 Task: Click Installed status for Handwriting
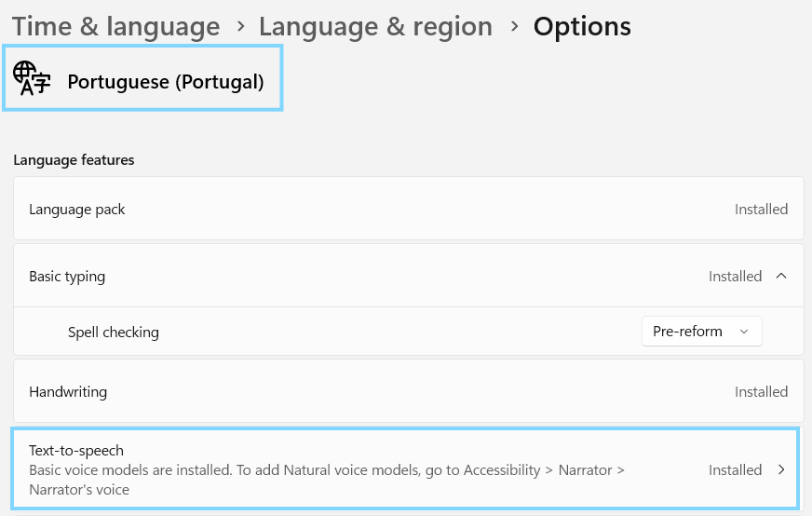click(x=761, y=392)
